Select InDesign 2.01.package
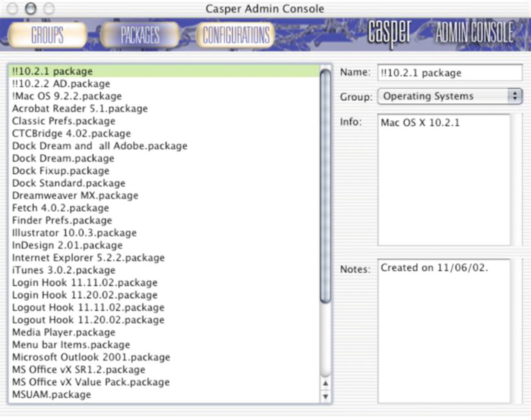The height and width of the screenshot is (420, 531). click(164, 245)
